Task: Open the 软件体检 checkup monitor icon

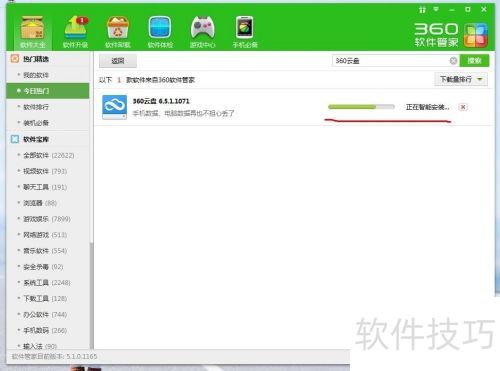Action: 160,32
